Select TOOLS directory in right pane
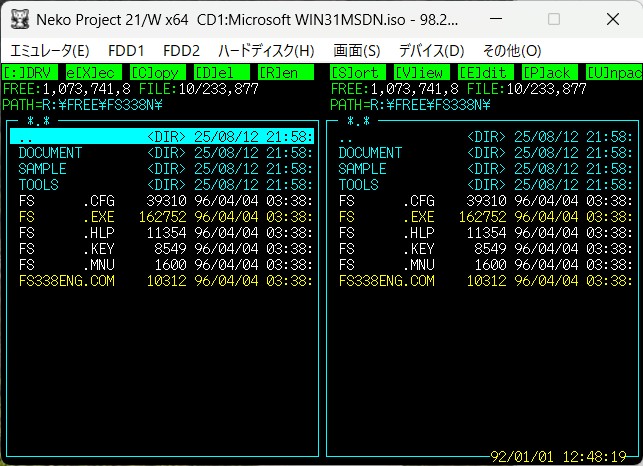Screen dimensions: 643x466 coord(359,185)
